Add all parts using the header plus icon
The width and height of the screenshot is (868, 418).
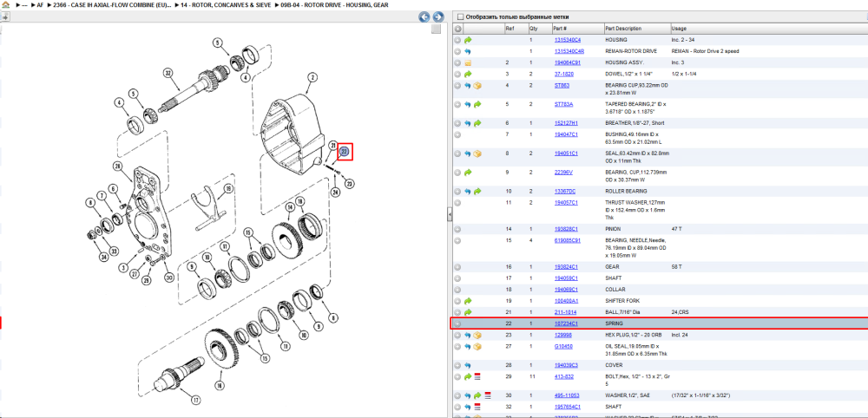(x=457, y=29)
